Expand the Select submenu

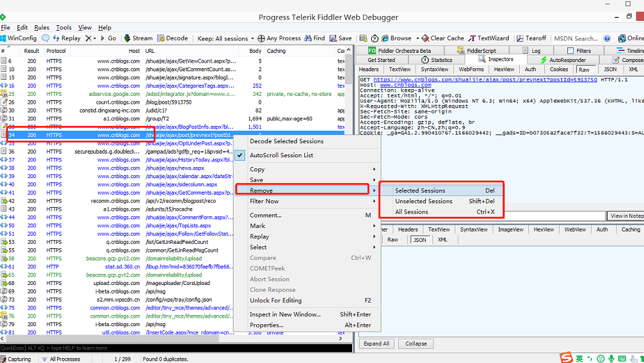pyautogui.click(x=307, y=247)
